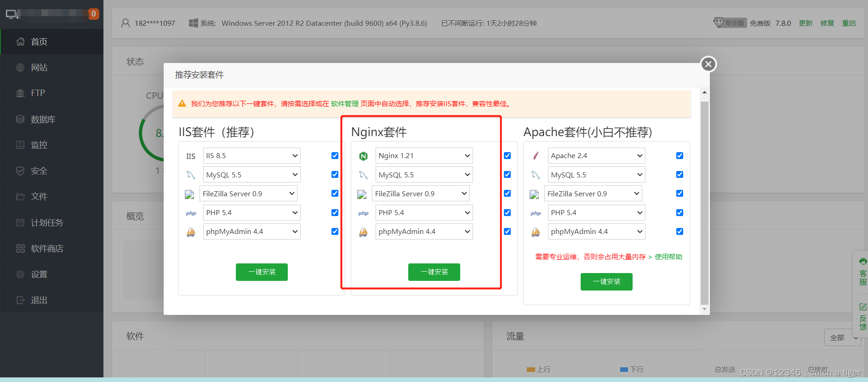Click the Windows logo system icon
Image resolution: width=868 pixels, height=382 pixels.
point(193,23)
